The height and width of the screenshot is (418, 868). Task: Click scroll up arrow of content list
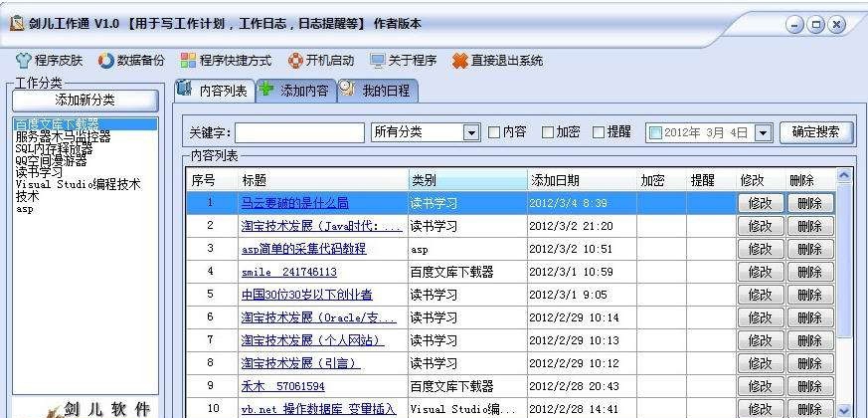coord(844,176)
